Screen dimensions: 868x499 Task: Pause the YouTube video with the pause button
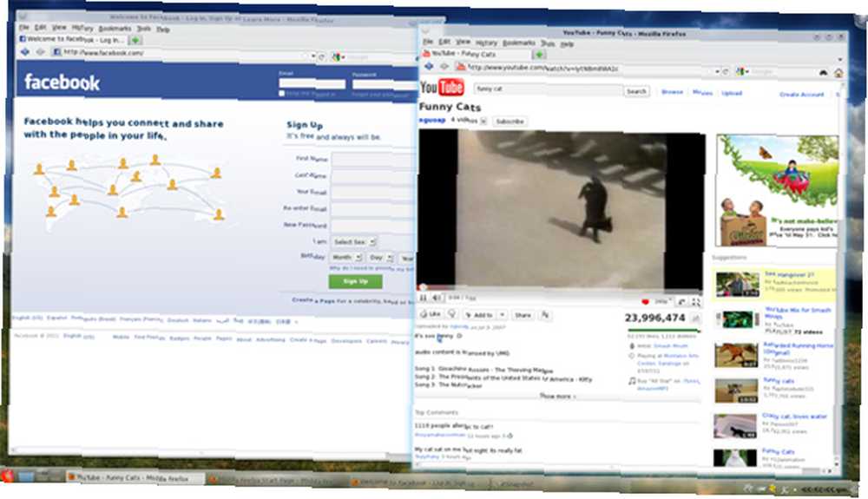click(x=423, y=298)
